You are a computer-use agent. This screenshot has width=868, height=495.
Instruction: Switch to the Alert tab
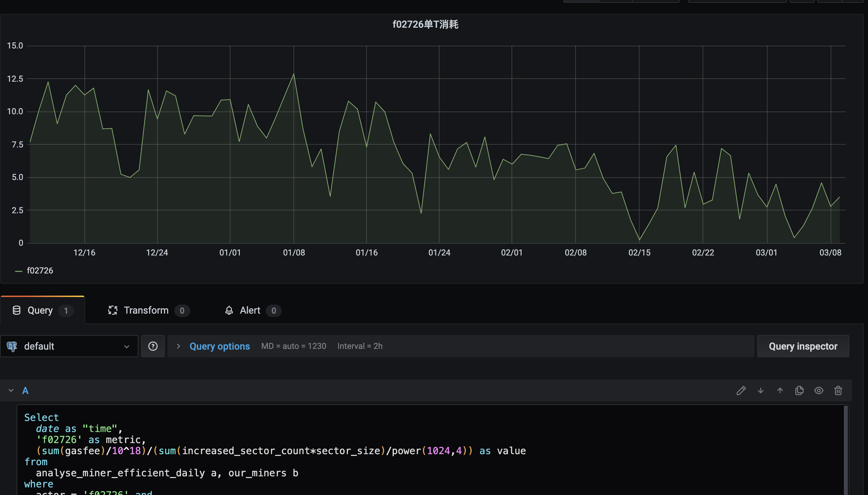(x=250, y=310)
